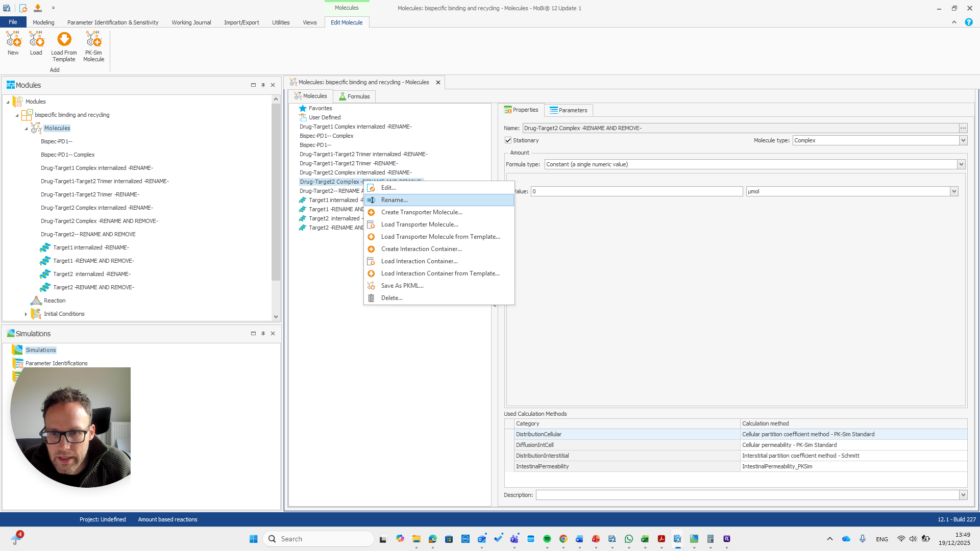Choose Delete... in the context menu

pyautogui.click(x=391, y=298)
